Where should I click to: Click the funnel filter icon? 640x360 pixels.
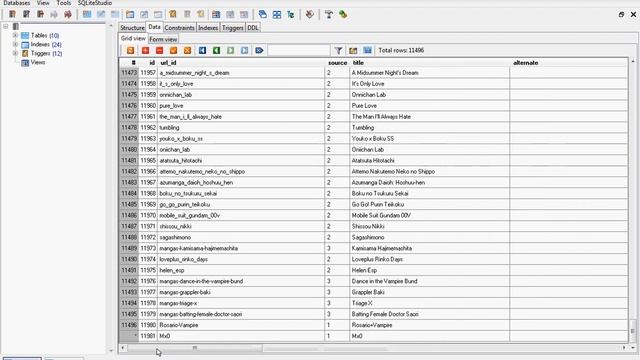(x=338, y=50)
